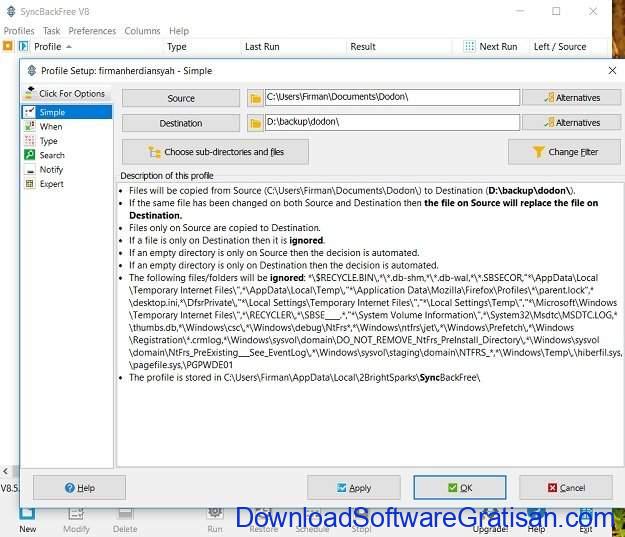Click the Next Run column header
The width and height of the screenshot is (625, 537).
498,47
